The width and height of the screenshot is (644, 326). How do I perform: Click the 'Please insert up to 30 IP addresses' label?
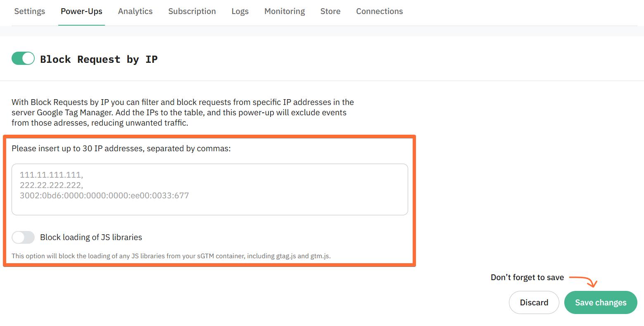point(121,148)
